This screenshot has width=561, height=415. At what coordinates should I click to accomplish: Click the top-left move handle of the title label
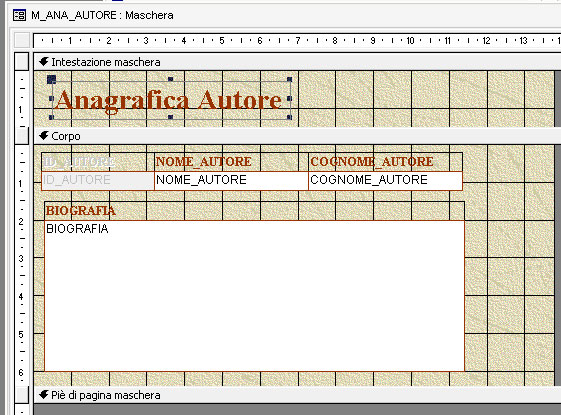(x=52, y=79)
